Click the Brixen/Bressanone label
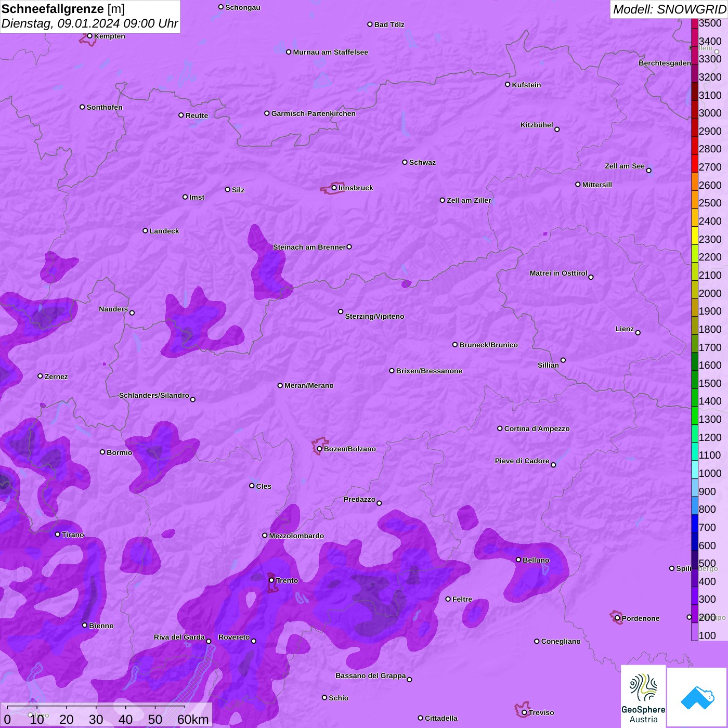This screenshot has width=728, height=728. pyautogui.click(x=429, y=371)
